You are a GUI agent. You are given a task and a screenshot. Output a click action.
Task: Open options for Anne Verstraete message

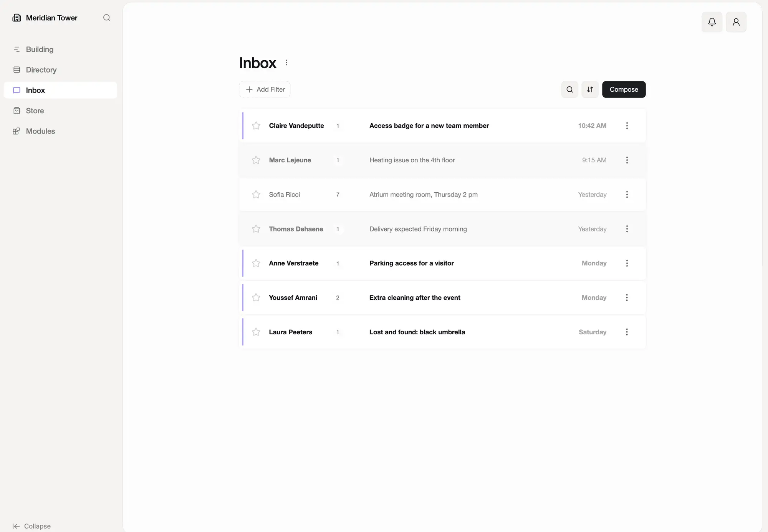tap(627, 263)
